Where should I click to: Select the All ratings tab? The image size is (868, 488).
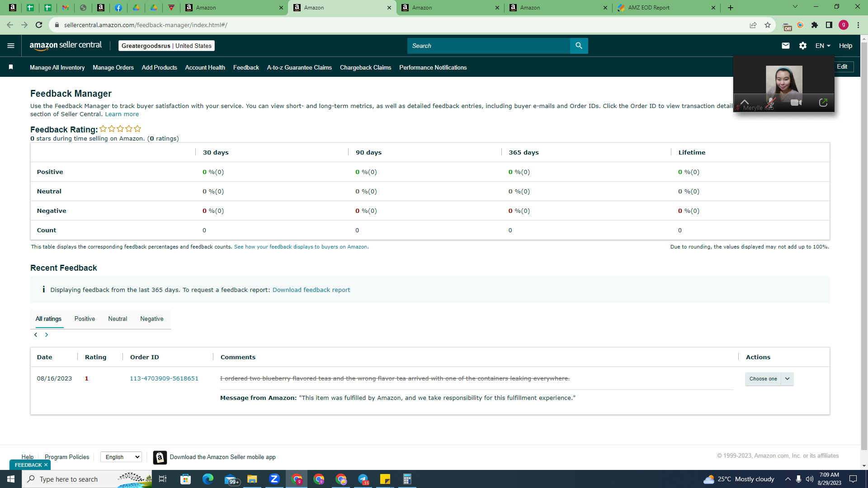(48, 319)
